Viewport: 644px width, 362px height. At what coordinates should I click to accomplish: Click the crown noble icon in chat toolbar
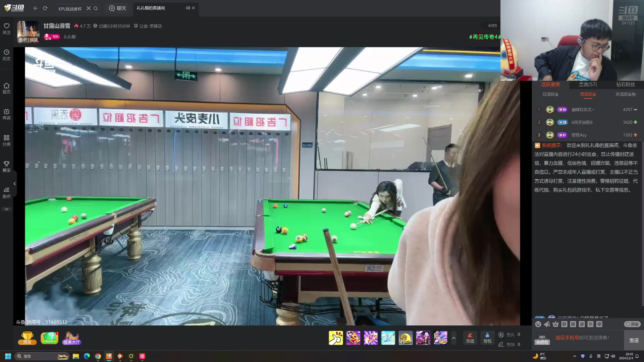(x=555, y=324)
